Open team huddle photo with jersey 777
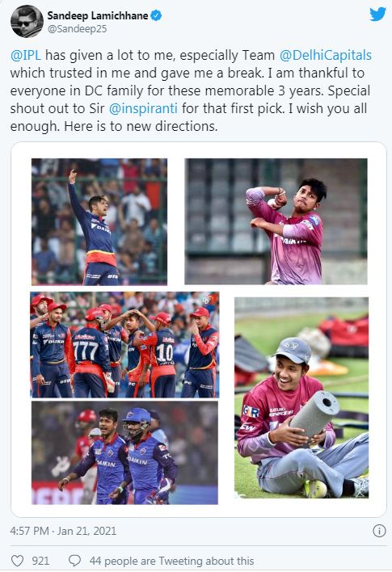The image size is (392, 572). coord(124,345)
